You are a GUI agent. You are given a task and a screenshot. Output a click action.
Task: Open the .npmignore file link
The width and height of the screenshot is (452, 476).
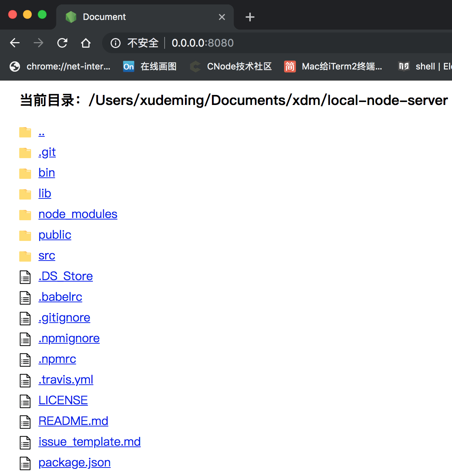click(x=69, y=339)
